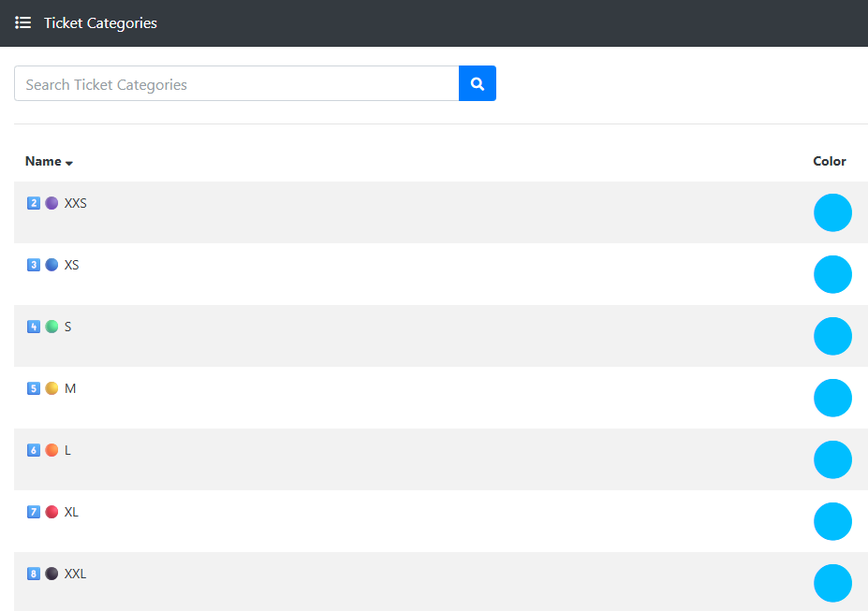Click the blue color swatch for XXS
The image size is (868, 611).
click(832, 212)
